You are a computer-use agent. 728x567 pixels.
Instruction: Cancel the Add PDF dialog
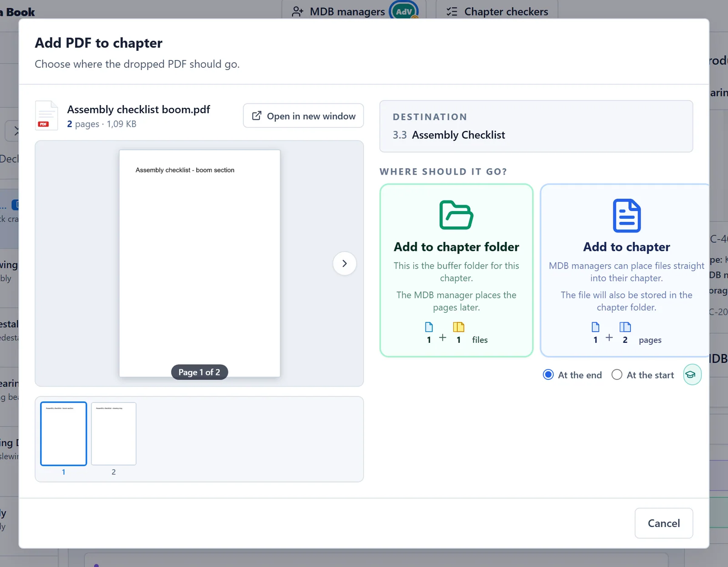(664, 523)
